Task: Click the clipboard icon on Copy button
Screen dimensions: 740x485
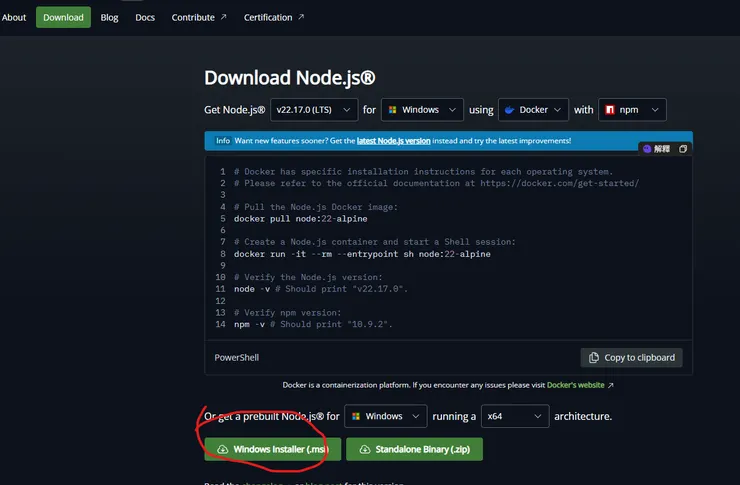Action: point(594,358)
